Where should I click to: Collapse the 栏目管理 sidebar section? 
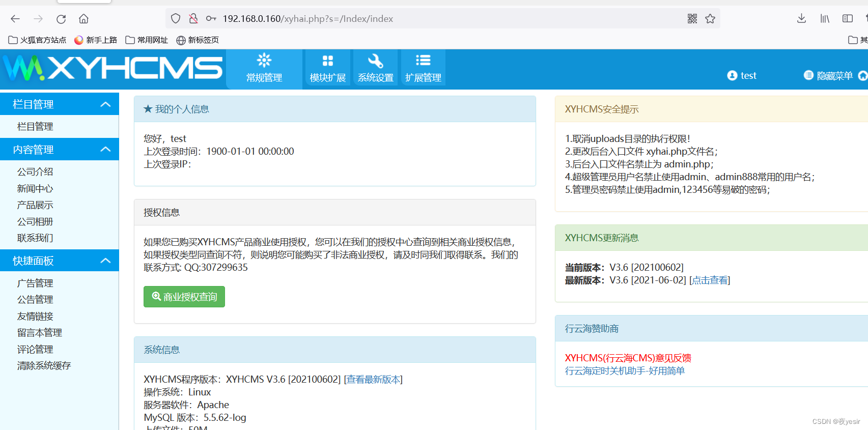click(60, 104)
